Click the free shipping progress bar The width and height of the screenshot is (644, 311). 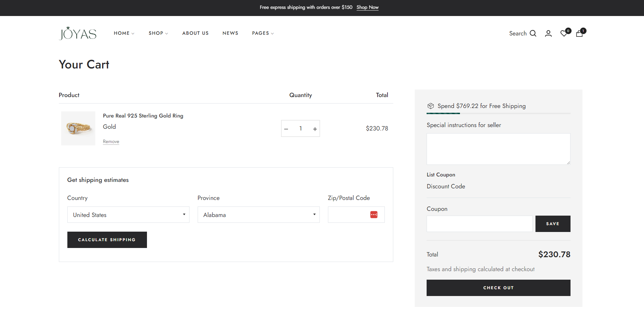click(x=498, y=113)
